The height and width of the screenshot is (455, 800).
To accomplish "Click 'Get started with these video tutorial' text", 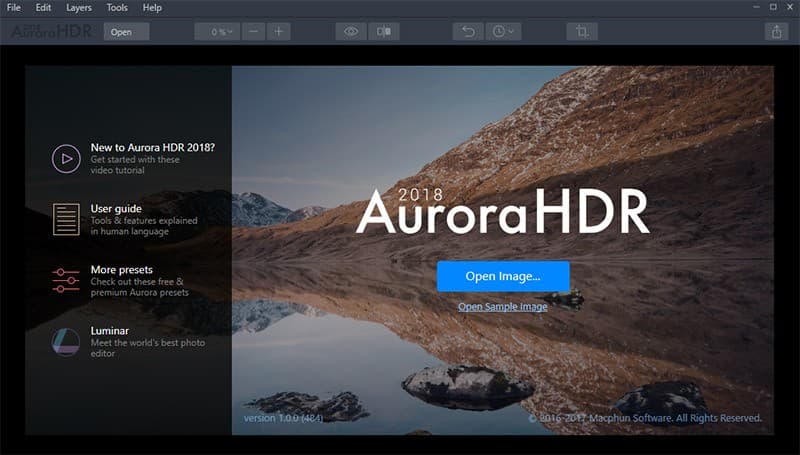I will tap(135, 165).
